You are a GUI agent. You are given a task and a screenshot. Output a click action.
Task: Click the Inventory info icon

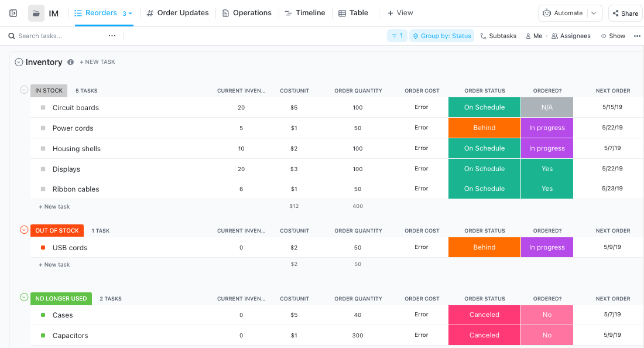click(70, 62)
